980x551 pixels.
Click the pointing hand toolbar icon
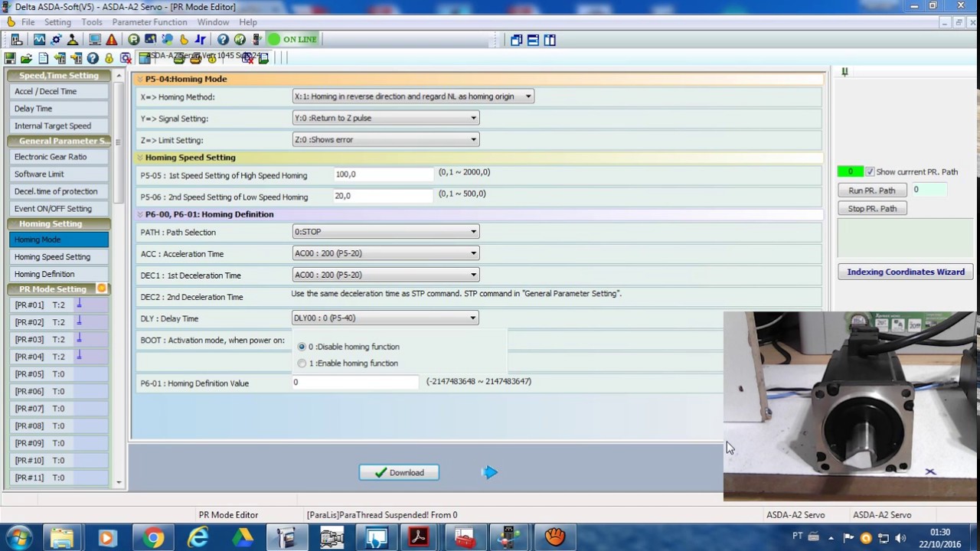(184, 39)
